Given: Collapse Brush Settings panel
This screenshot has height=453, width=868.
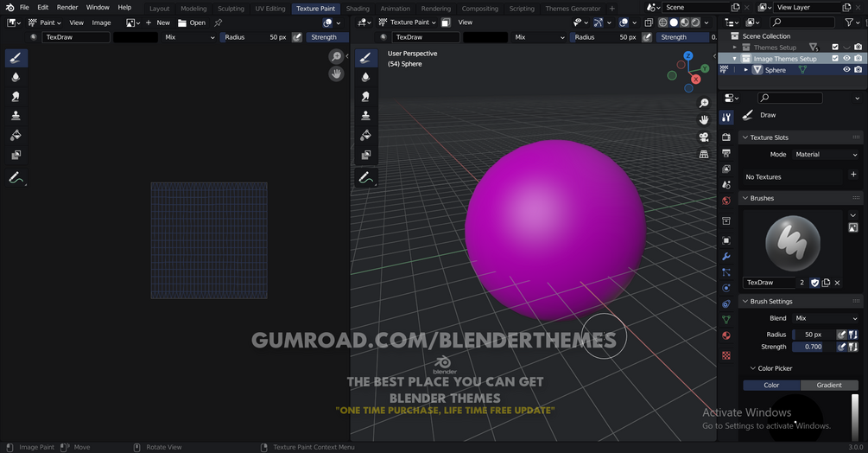Looking at the screenshot, I should (x=745, y=301).
